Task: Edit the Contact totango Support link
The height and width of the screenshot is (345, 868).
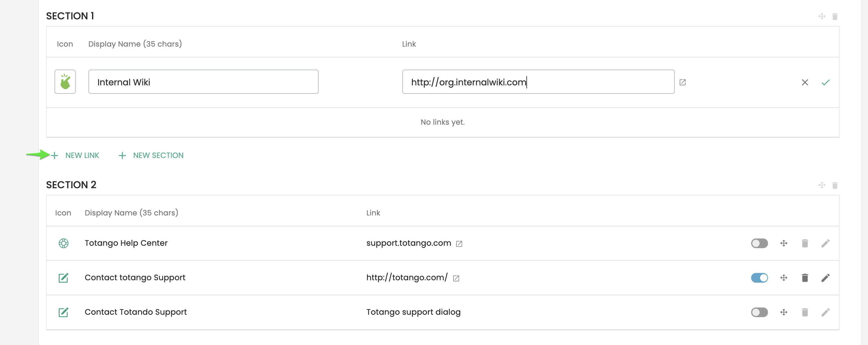Action: coord(825,278)
